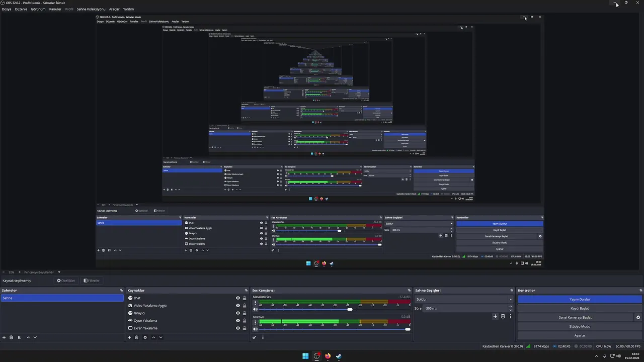The height and width of the screenshot is (362, 644).
Task: Hide Ekran Yakalama source
Action: pos(238,328)
